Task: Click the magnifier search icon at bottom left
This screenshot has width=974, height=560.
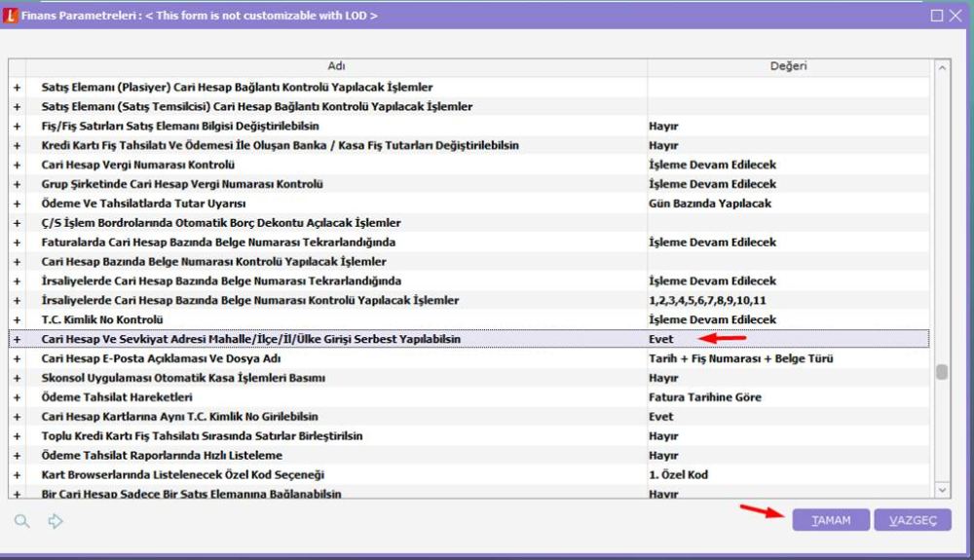Action: (21, 521)
